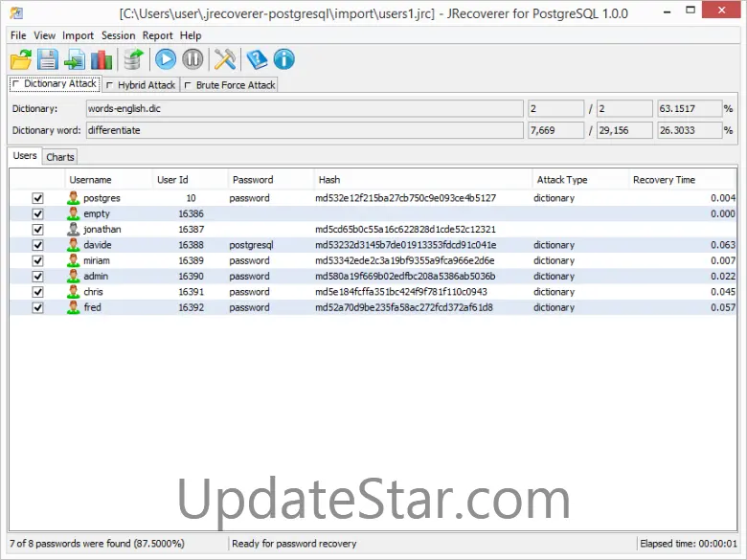Select the miriam username cell
Viewport: 747px width, 560px height.
click(97, 261)
